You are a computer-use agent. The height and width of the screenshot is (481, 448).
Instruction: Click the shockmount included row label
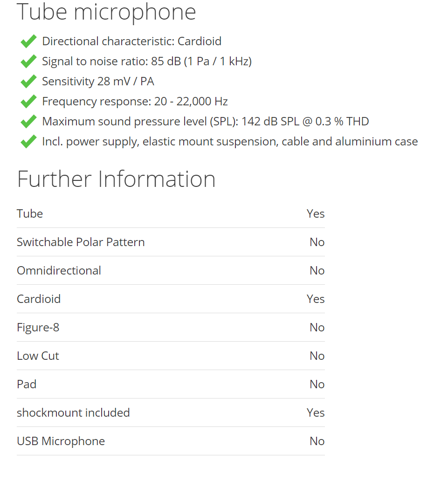[x=73, y=412]
